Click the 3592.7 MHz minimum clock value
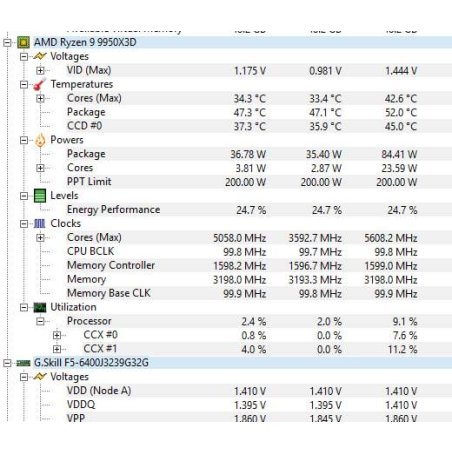452x452 pixels. pos(315,238)
